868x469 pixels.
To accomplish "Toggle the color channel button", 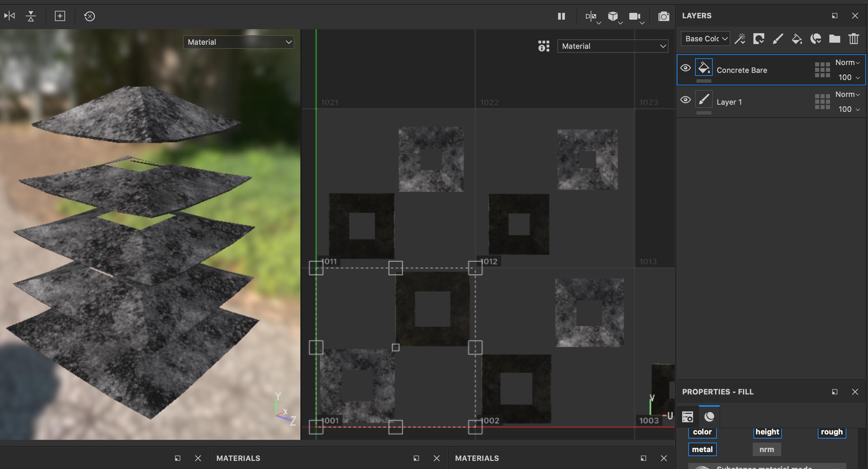I will tap(702, 432).
